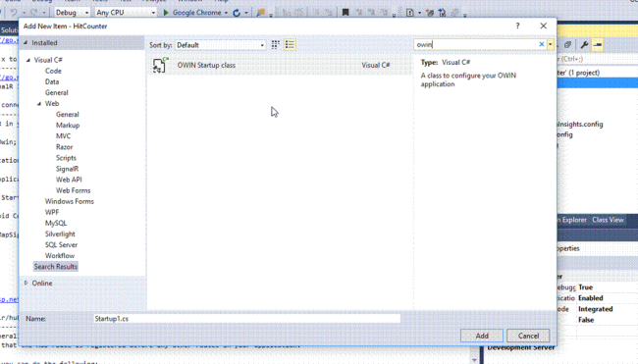Select the Razor category
638x364 pixels.
click(64, 147)
